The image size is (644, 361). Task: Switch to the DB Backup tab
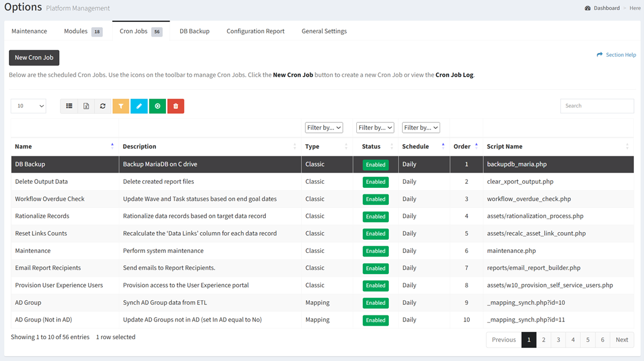[194, 31]
